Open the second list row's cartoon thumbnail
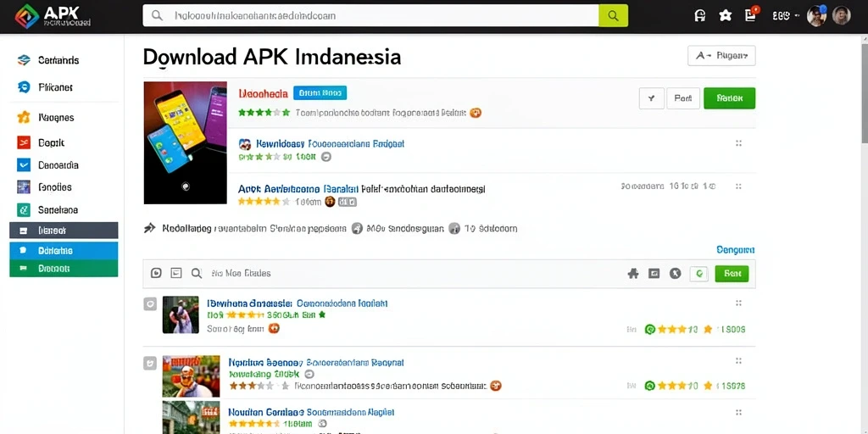The width and height of the screenshot is (868, 434). pyautogui.click(x=191, y=376)
